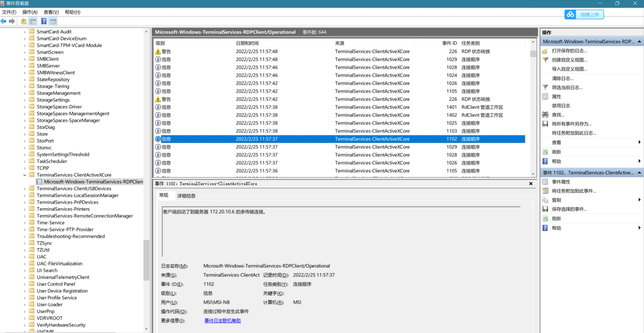Click the Save all events as icon
644x333 pixels.
[x=545, y=124]
